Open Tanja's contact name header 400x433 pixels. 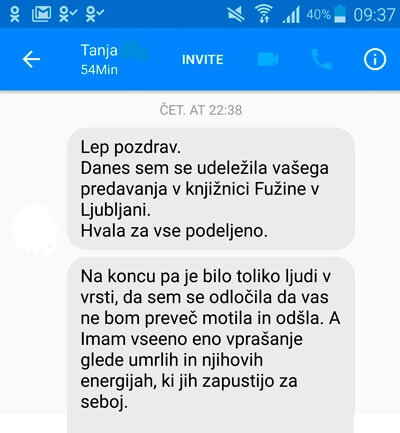point(99,51)
